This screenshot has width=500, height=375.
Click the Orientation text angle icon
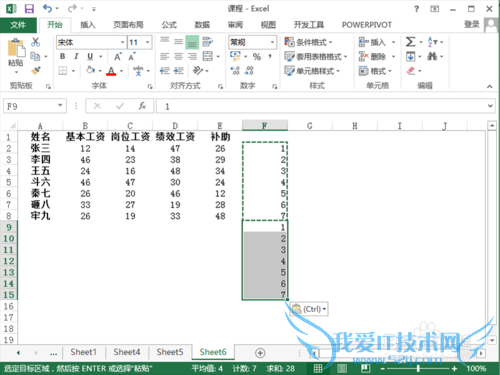[x=198, y=70]
